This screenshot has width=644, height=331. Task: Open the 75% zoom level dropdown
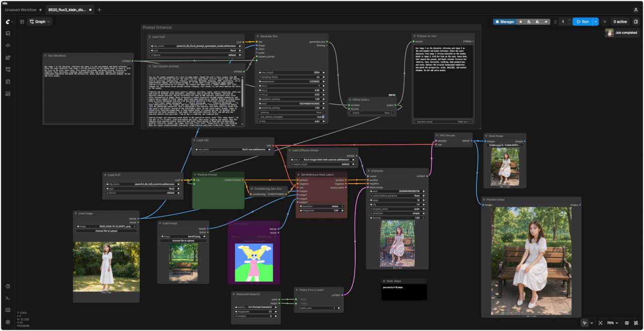611,323
